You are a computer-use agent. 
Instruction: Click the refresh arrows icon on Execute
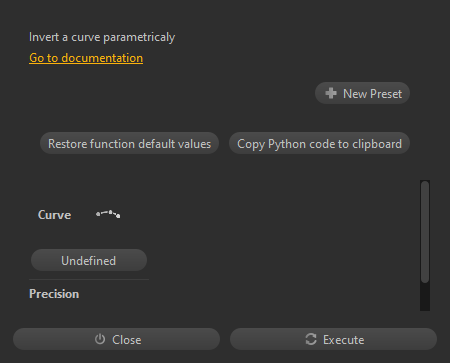pos(311,339)
